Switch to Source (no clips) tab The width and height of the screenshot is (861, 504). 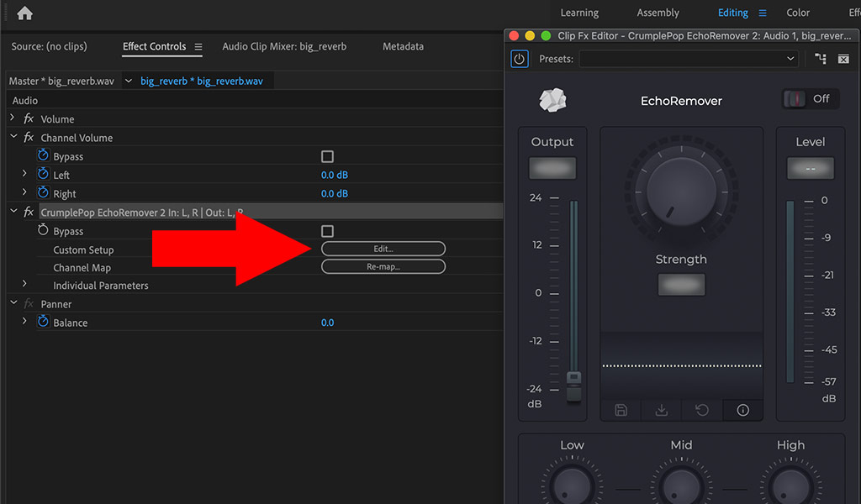pyautogui.click(x=49, y=46)
